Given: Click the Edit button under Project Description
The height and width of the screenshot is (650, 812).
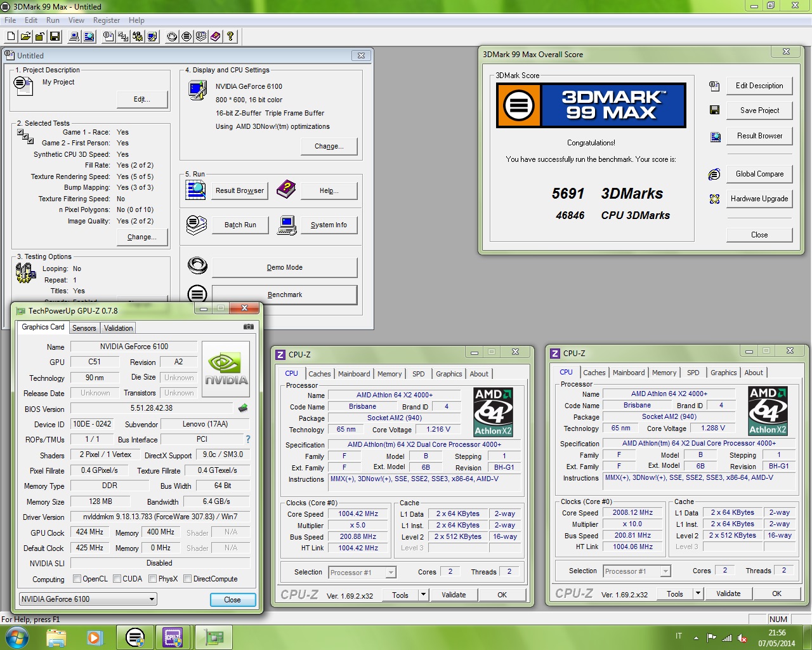Looking at the screenshot, I should [142, 99].
